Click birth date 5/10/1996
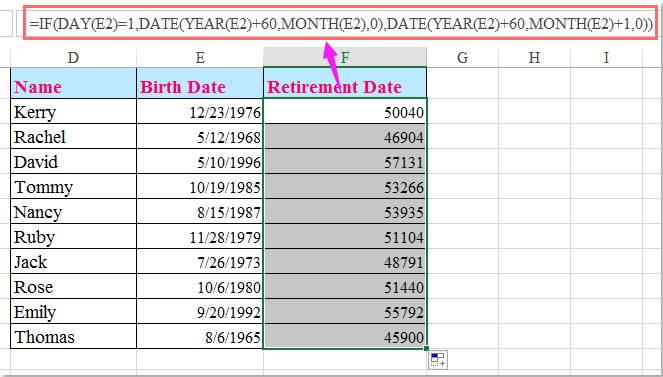 (200, 161)
